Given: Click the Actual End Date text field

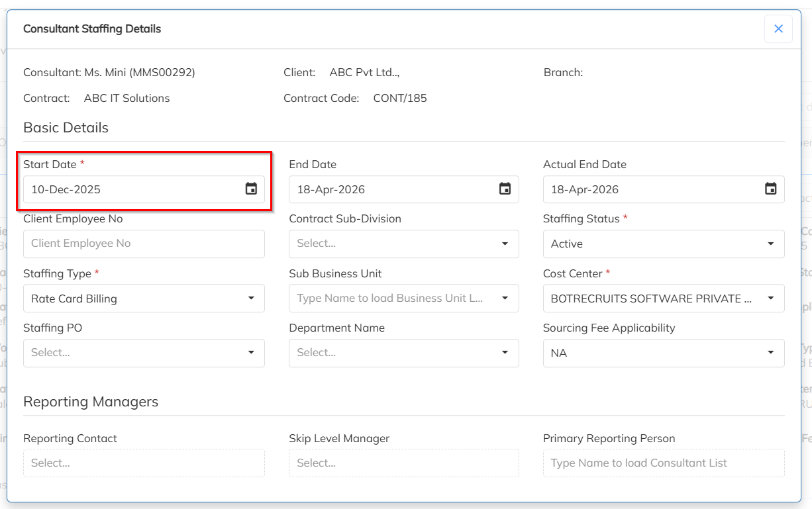Looking at the screenshot, I should click(x=649, y=189).
